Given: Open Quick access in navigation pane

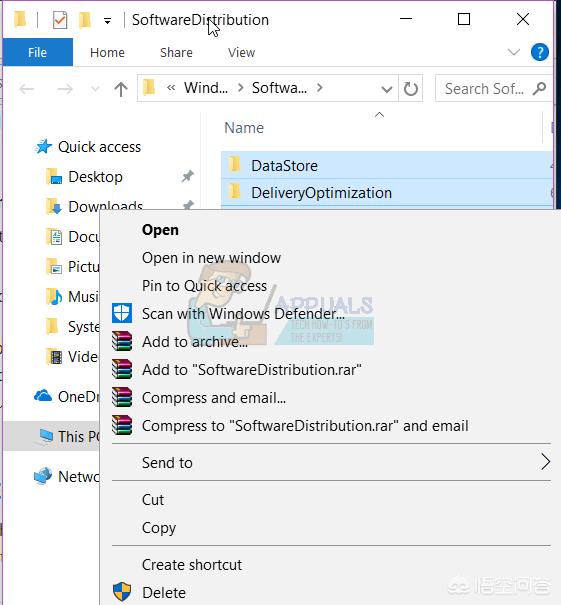Looking at the screenshot, I should pos(99,147).
